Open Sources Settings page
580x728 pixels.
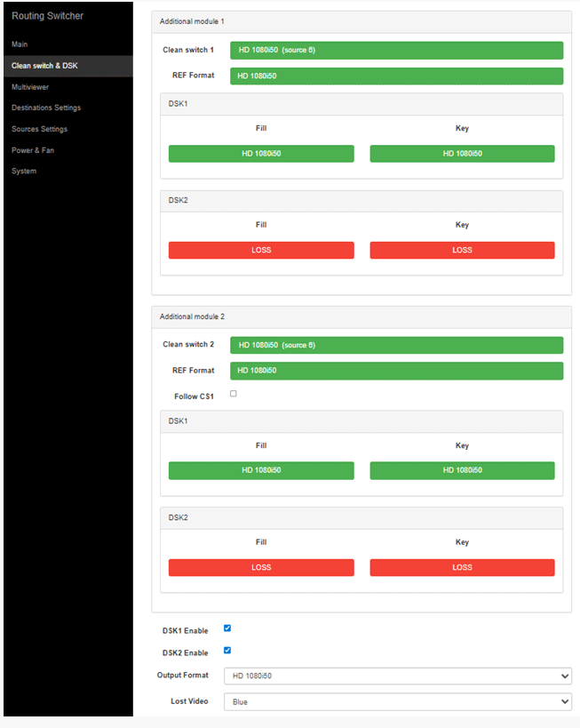(x=39, y=130)
